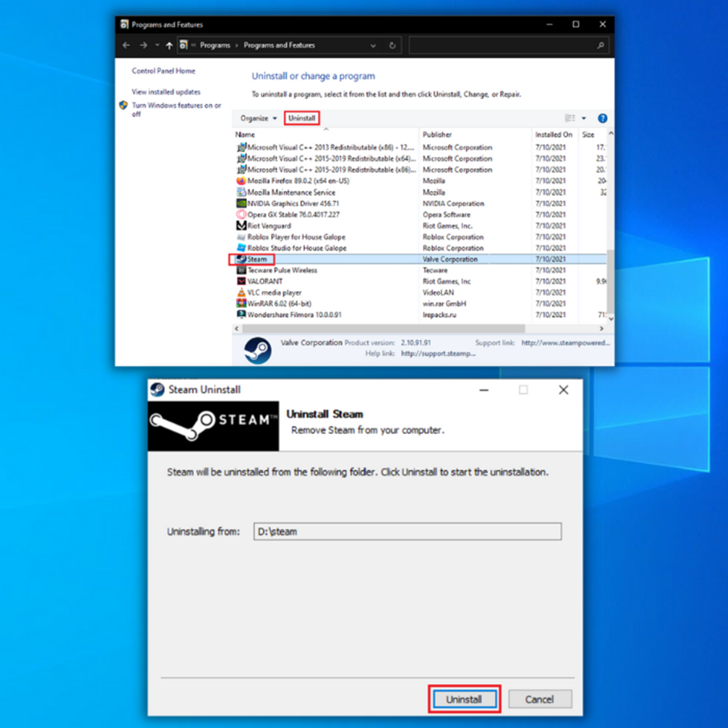
Task: Click the Forward navigation arrow
Action: pyautogui.click(x=144, y=45)
